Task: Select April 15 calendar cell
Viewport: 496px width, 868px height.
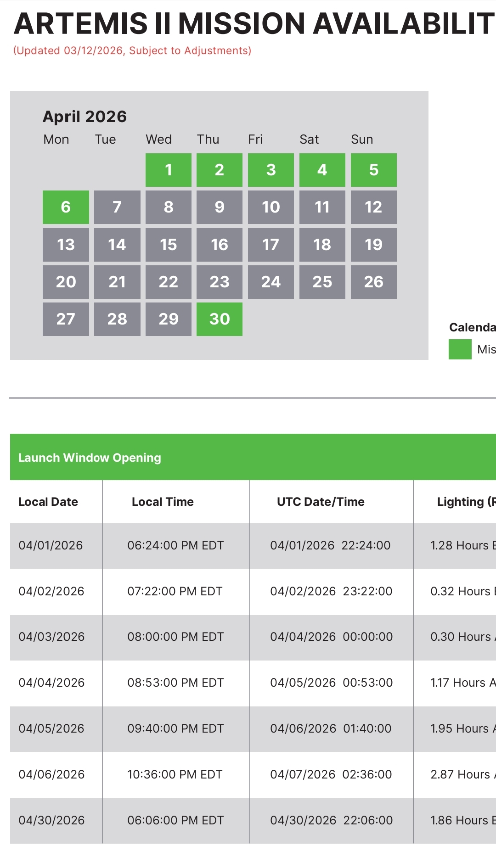Action: pos(169,245)
